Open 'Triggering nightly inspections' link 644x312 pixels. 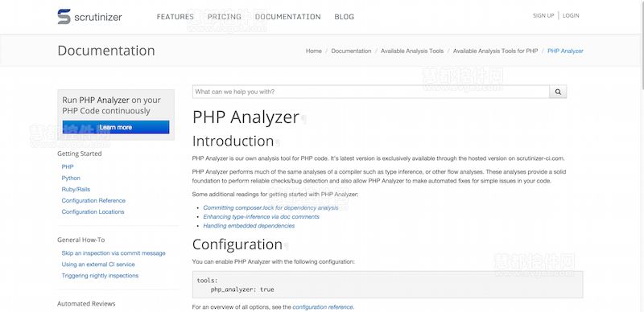[x=100, y=276]
